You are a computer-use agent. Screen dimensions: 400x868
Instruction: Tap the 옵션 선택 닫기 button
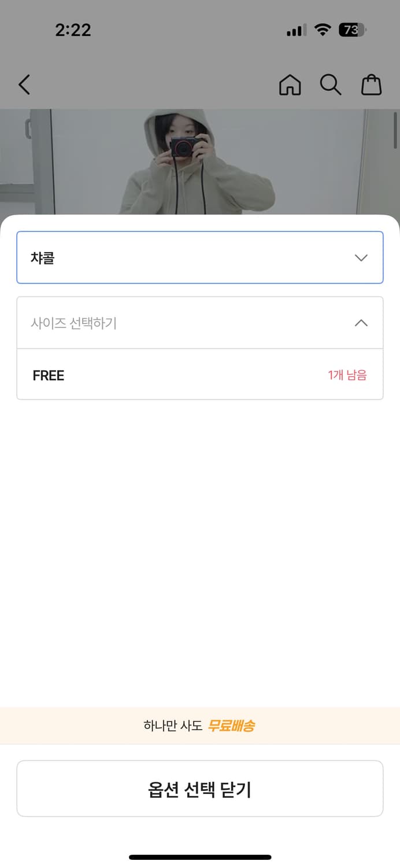(200, 788)
